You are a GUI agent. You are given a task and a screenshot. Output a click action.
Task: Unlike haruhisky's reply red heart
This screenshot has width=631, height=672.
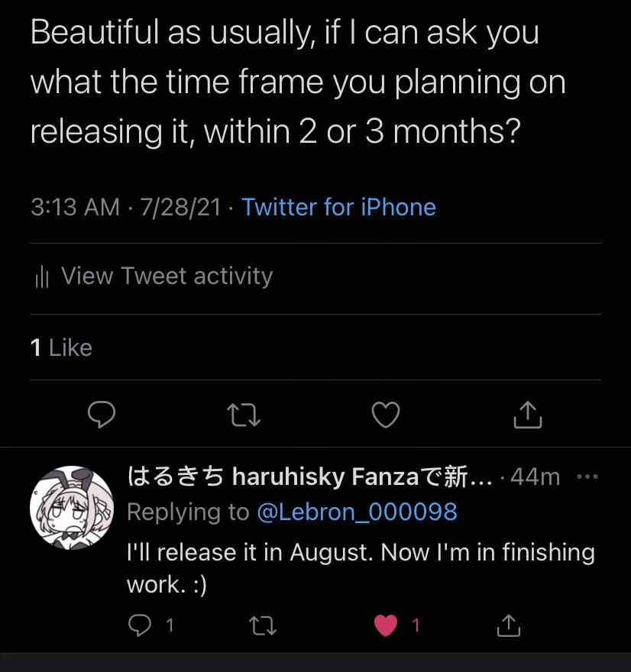tap(387, 626)
